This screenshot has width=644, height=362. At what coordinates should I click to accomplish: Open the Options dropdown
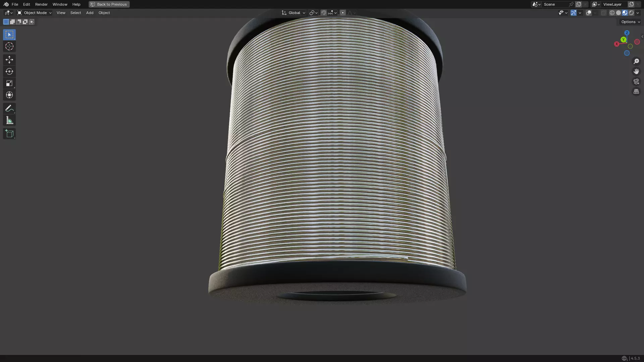click(631, 22)
